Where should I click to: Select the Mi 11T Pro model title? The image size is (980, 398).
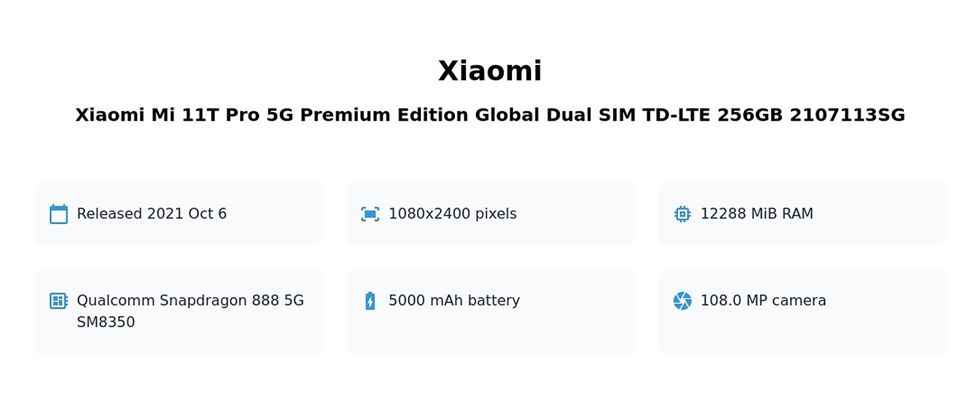click(x=490, y=115)
